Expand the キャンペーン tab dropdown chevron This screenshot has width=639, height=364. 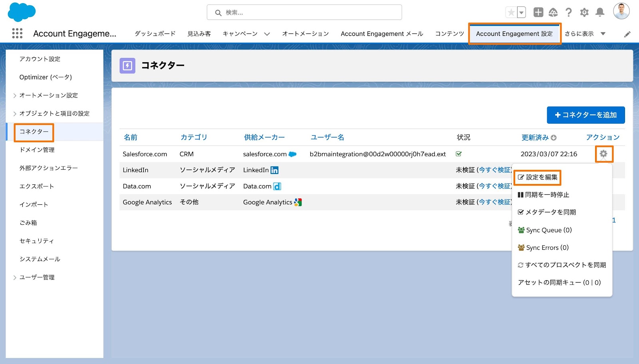click(x=267, y=34)
